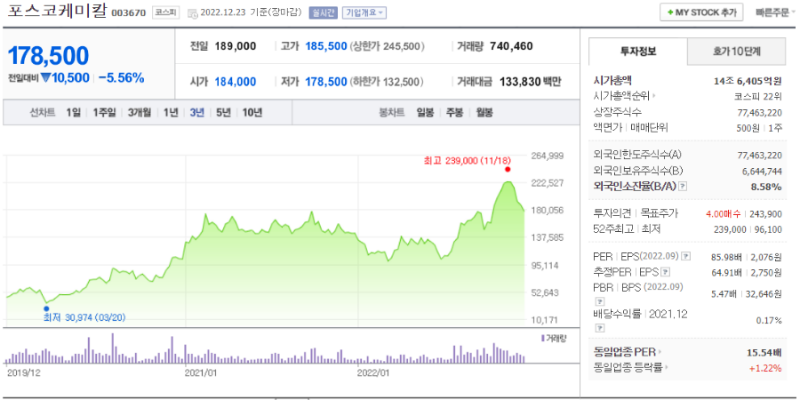
Task: Switch to the 호가10단계 tab
Action: point(736,51)
